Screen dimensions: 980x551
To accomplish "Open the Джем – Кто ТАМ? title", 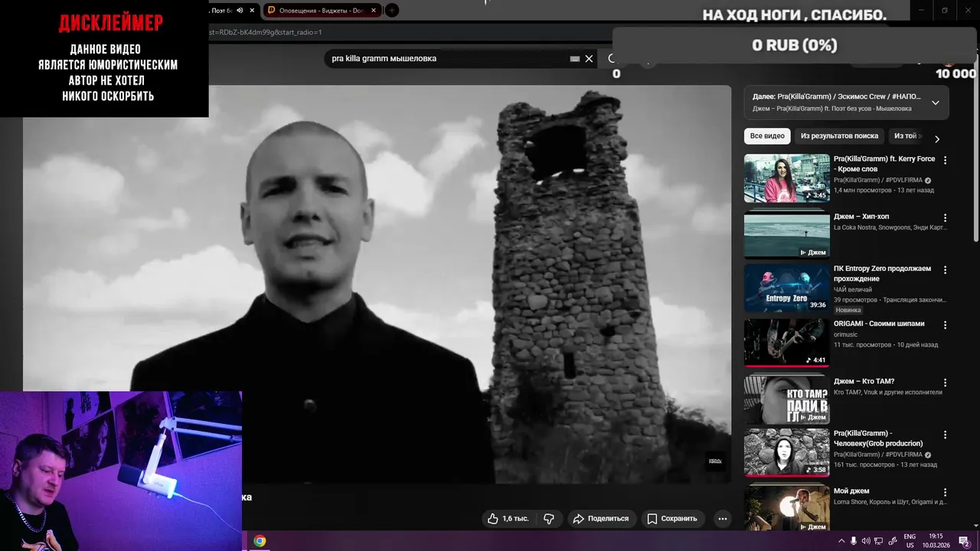I will [x=864, y=381].
